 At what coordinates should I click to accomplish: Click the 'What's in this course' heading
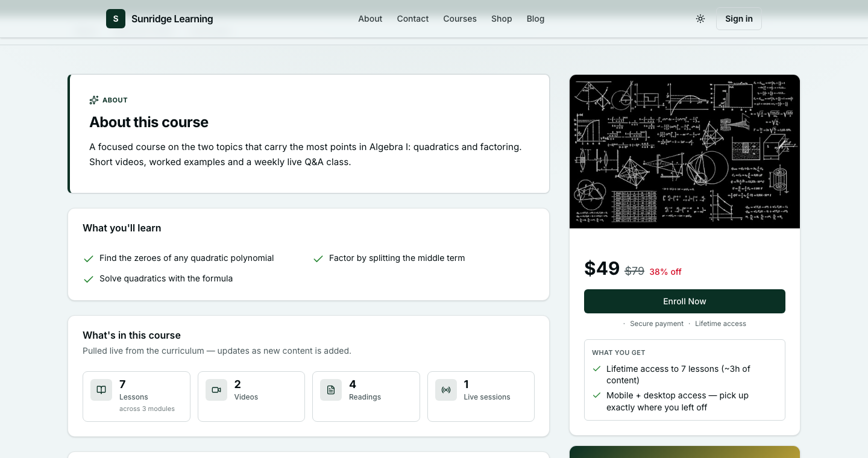131,335
